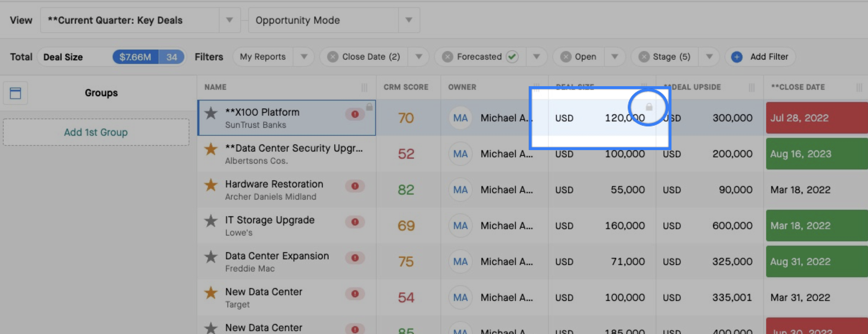Star the **X100 Platform deal
This screenshot has height=334, width=868.
point(211,113)
